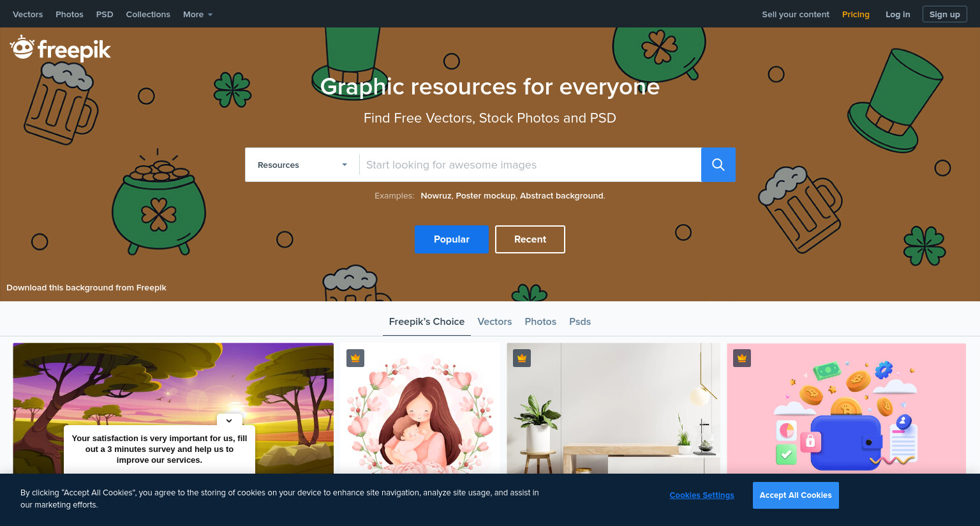The image size is (980, 526).
Task: Open Collections in the top navigation
Action: tap(148, 14)
